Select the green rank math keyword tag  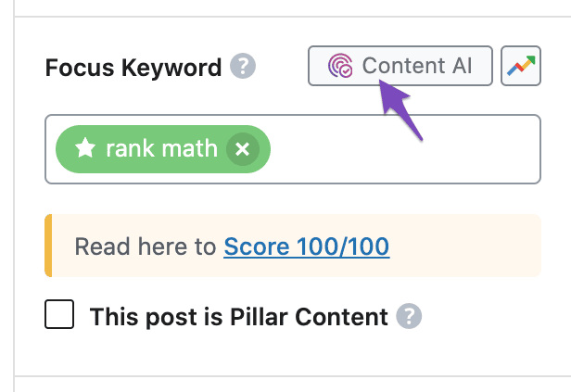162,148
